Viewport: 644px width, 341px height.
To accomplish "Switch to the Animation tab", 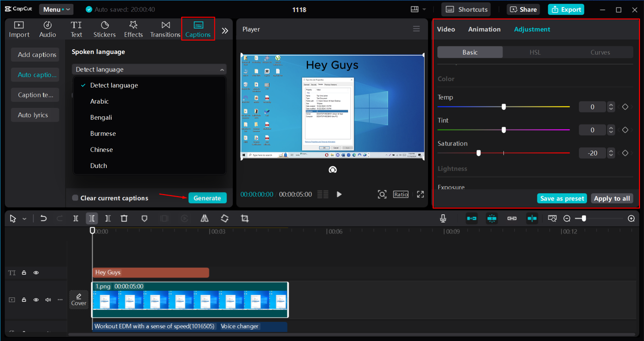I will (485, 29).
